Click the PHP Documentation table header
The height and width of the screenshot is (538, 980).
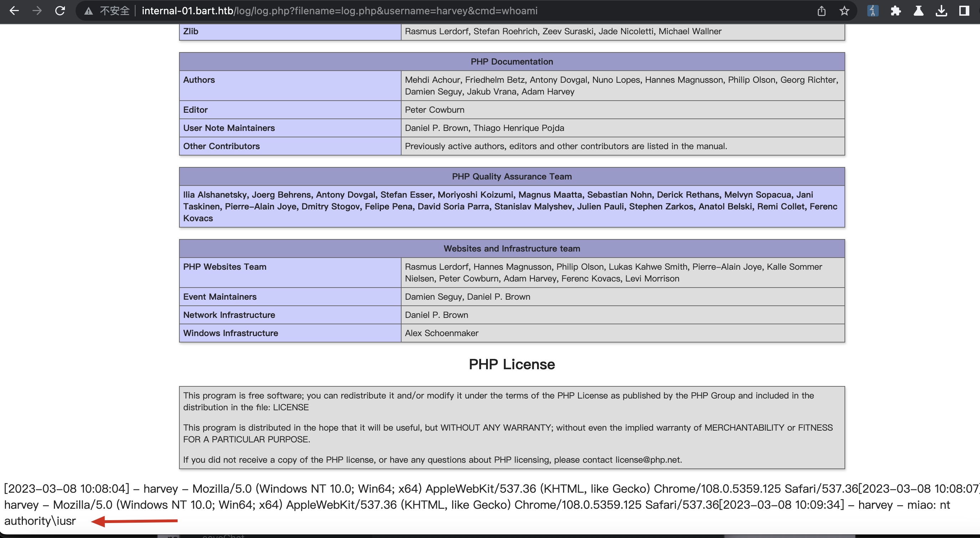(512, 62)
